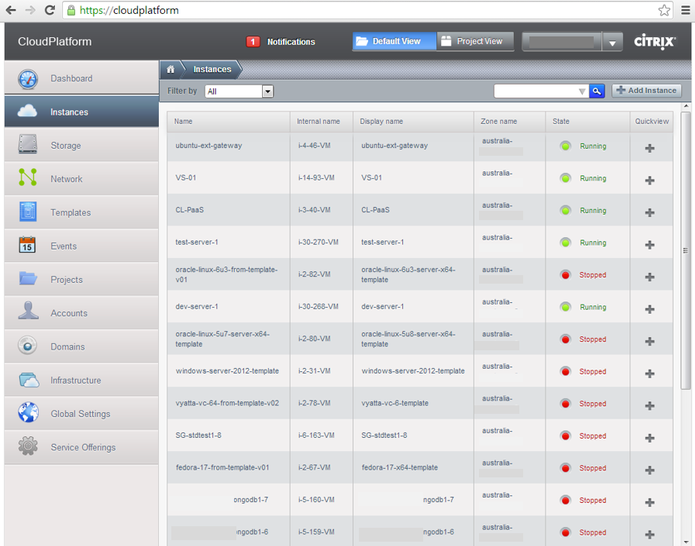Click the blue search magnifier button
Image resolution: width=695 pixels, height=546 pixels.
[x=597, y=91]
